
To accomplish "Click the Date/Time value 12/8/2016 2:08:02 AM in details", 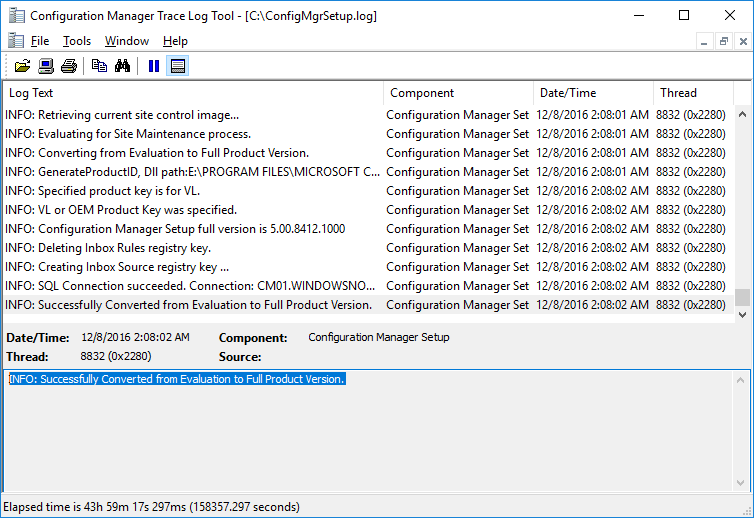I will click(x=135, y=337).
